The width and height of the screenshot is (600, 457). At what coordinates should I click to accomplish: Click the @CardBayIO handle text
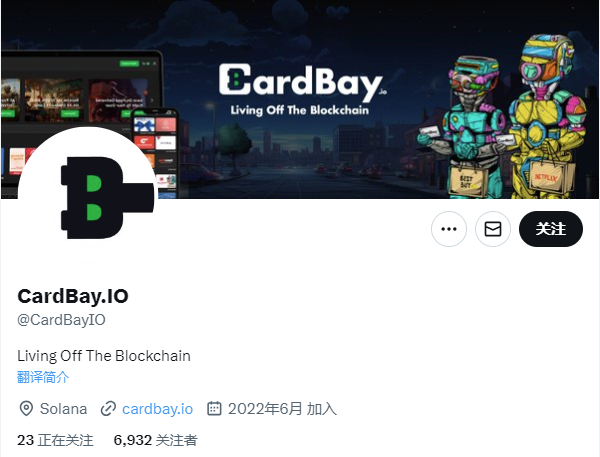click(x=61, y=320)
